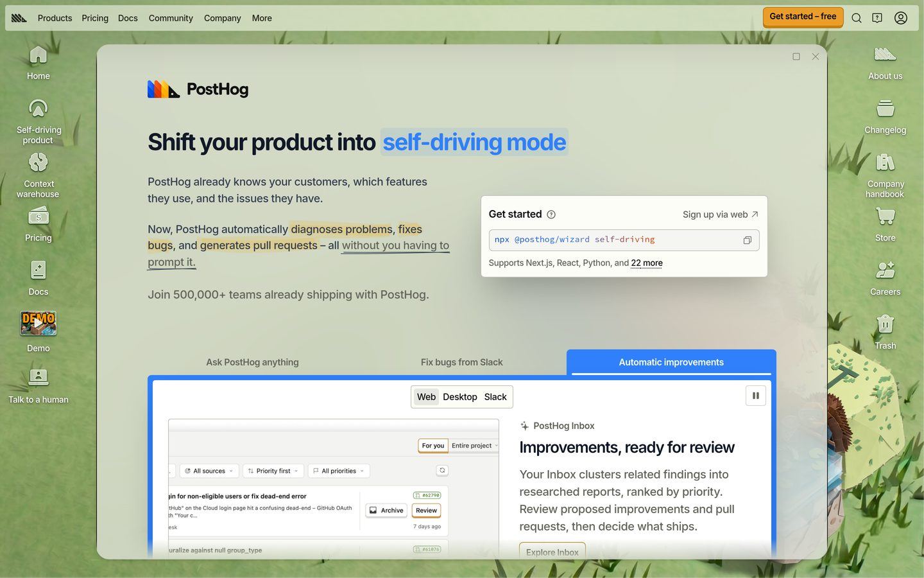
Task: Switch to Fix bugs from Slack tab
Action: (x=462, y=362)
